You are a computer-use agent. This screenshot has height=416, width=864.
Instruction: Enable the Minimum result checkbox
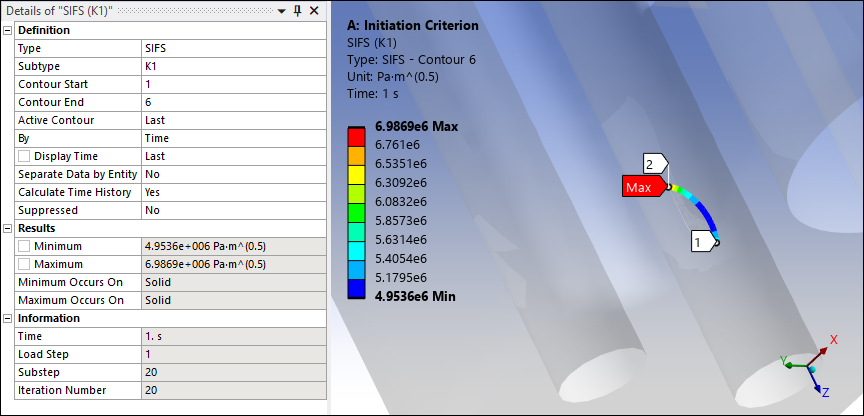pos(25,246)
